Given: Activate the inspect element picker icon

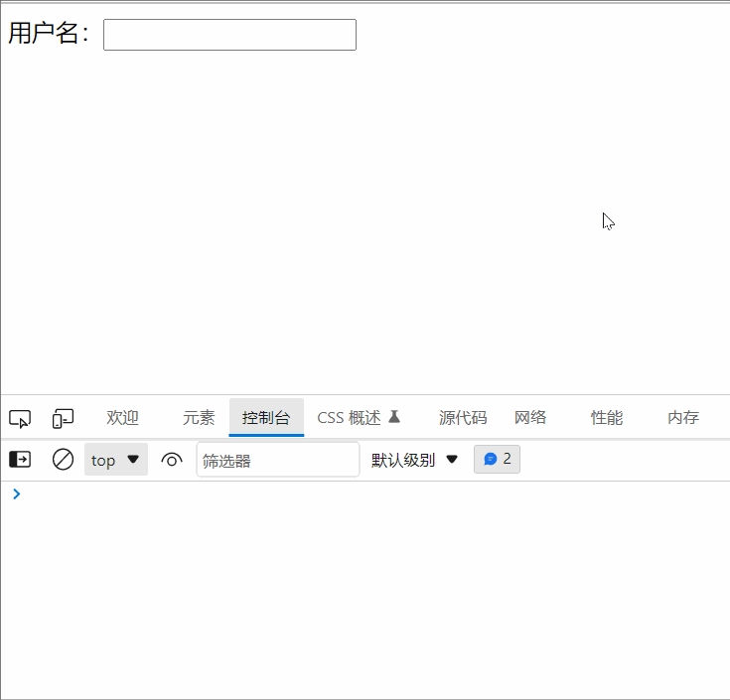Looking at the screenshot, I should [x=20, y=418].
